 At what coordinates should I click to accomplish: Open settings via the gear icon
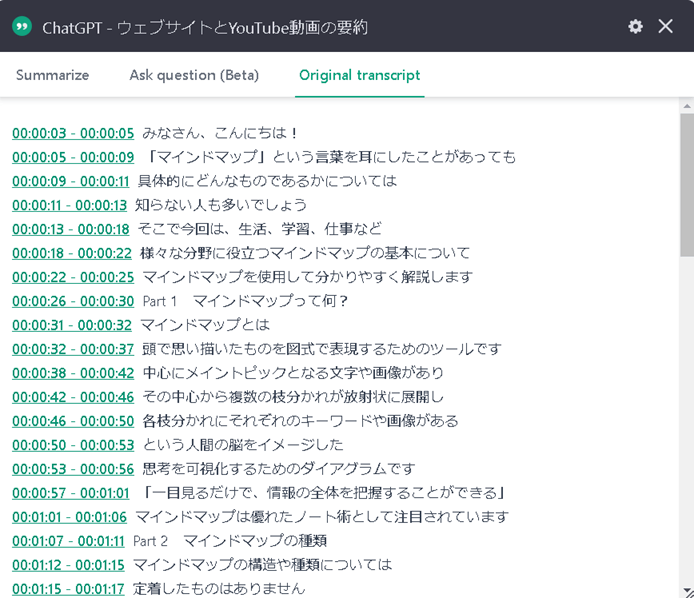pyautogui.click(x=635, y=27)
